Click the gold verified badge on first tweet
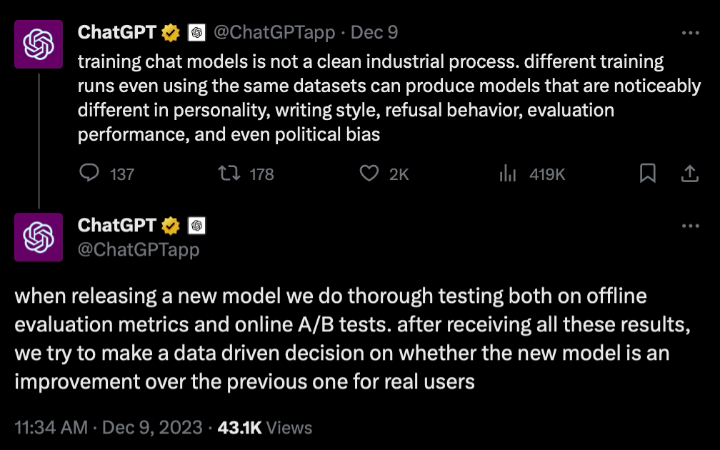This screenshot has height=450, width=720. [172, 32]
